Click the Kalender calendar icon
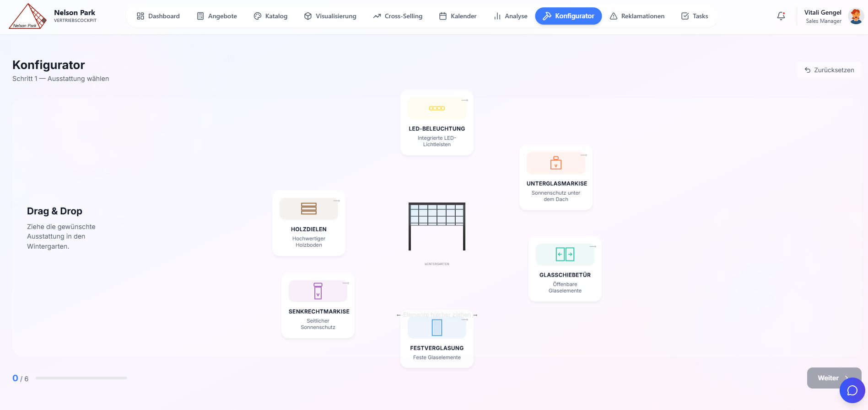Viewport: 868px width, 410px height. click(443, 16)
